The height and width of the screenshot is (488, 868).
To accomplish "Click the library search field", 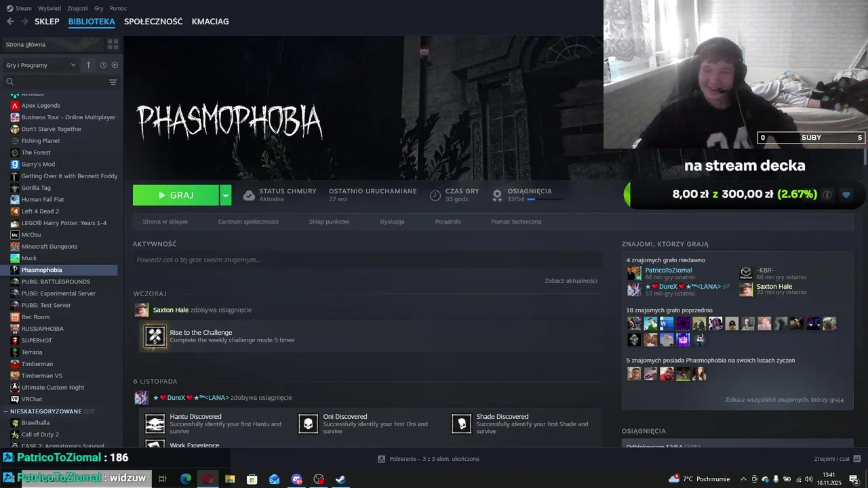I will (x=54, y=82).
